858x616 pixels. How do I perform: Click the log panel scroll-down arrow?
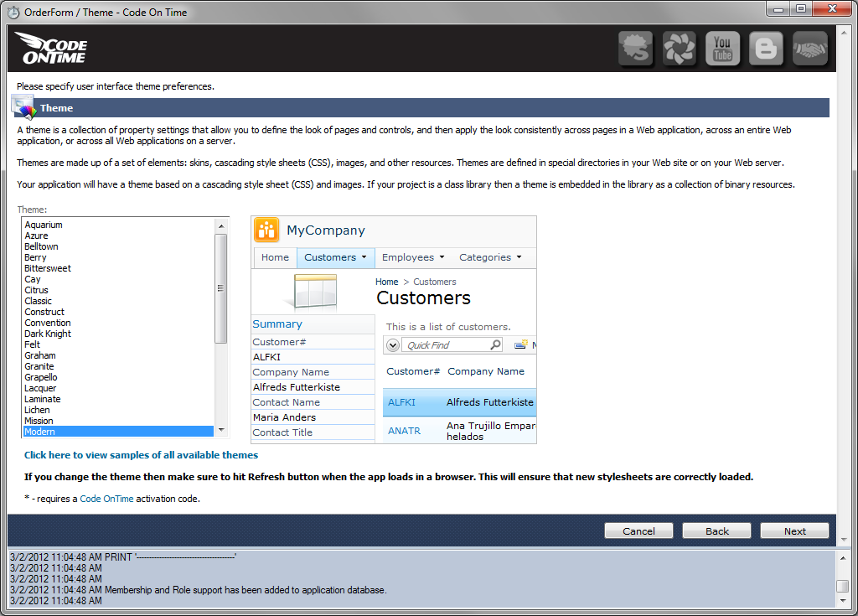(843, 600)
